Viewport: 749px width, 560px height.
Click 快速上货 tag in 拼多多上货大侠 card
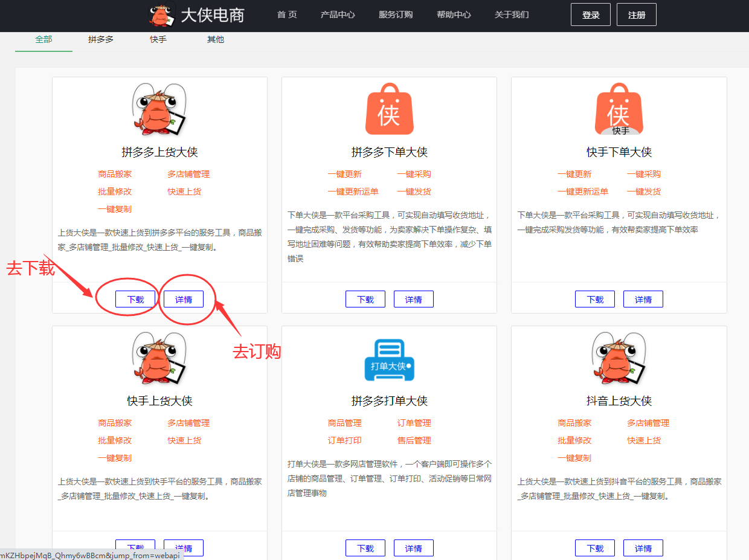coord(184,191)
